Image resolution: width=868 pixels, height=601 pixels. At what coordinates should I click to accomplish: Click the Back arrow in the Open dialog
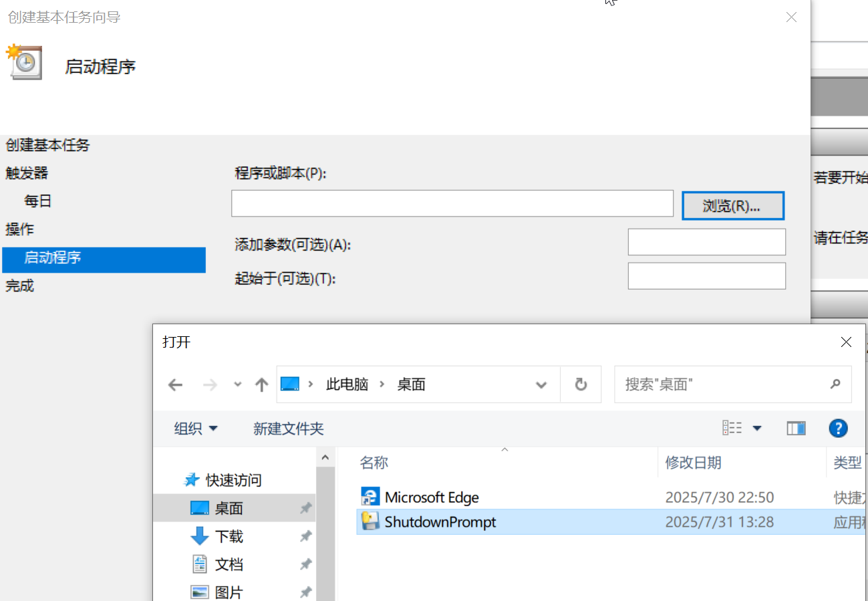(x=175, y=384)
